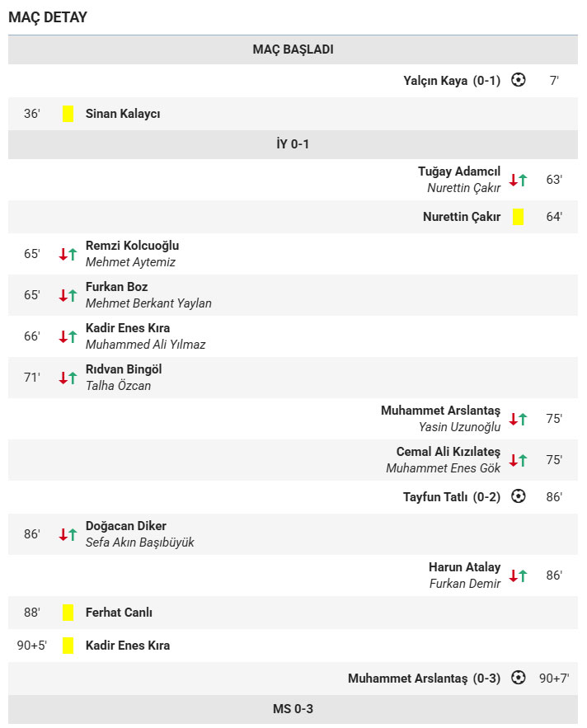Click the 90+7' goal ball icon

coord(518,678)
